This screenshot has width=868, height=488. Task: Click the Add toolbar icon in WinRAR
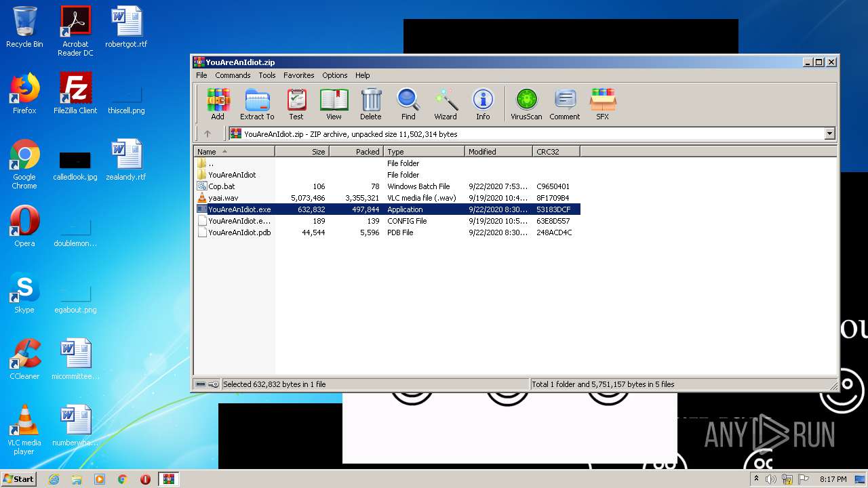[x=218, y=104]
